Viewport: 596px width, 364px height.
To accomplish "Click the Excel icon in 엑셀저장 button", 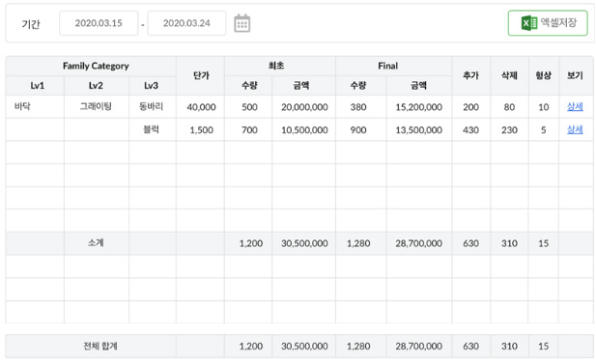I will tap(529, 23).
